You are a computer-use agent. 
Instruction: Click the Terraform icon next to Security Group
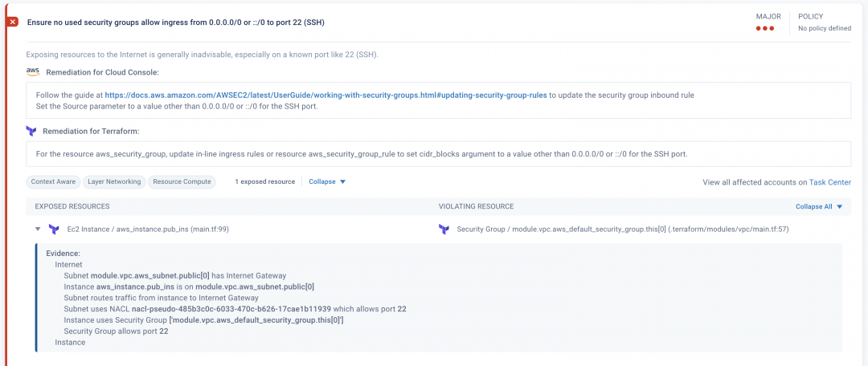pos(444,229)
